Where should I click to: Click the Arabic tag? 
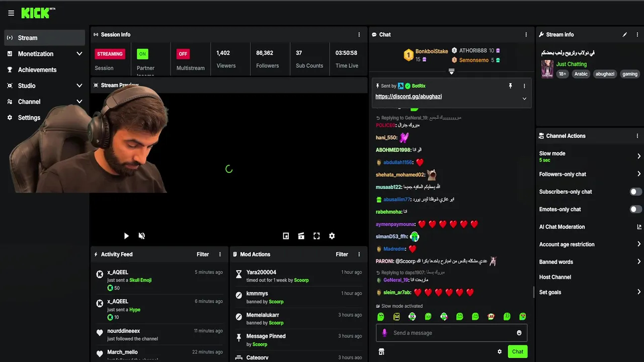(581, 74)
